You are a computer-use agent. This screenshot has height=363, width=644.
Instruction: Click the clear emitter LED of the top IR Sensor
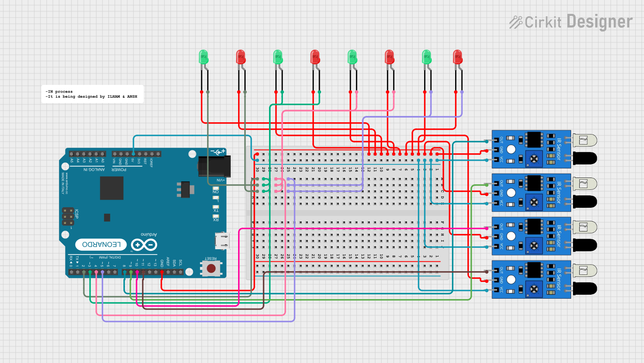(585, 140)
